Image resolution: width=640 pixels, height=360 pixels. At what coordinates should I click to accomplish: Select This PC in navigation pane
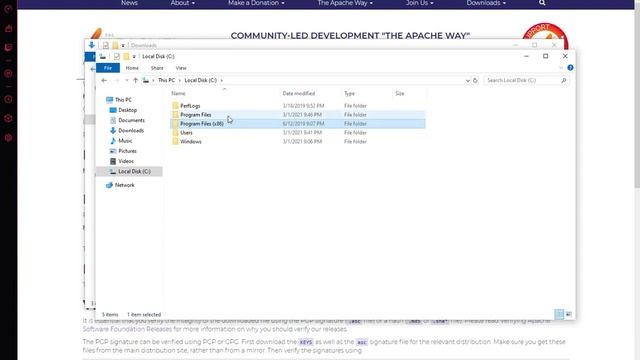[x=123, y=100]
